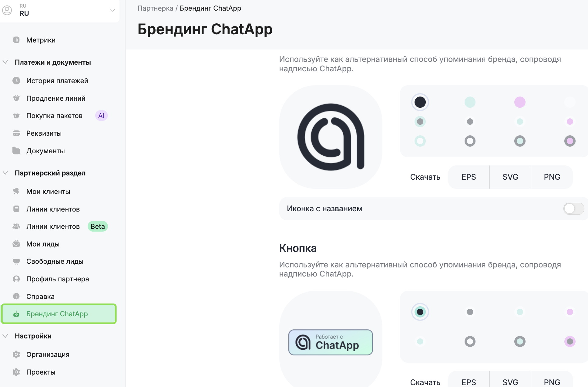Select the large pink logo color option
588x387 pixels.
coord(520,102)
